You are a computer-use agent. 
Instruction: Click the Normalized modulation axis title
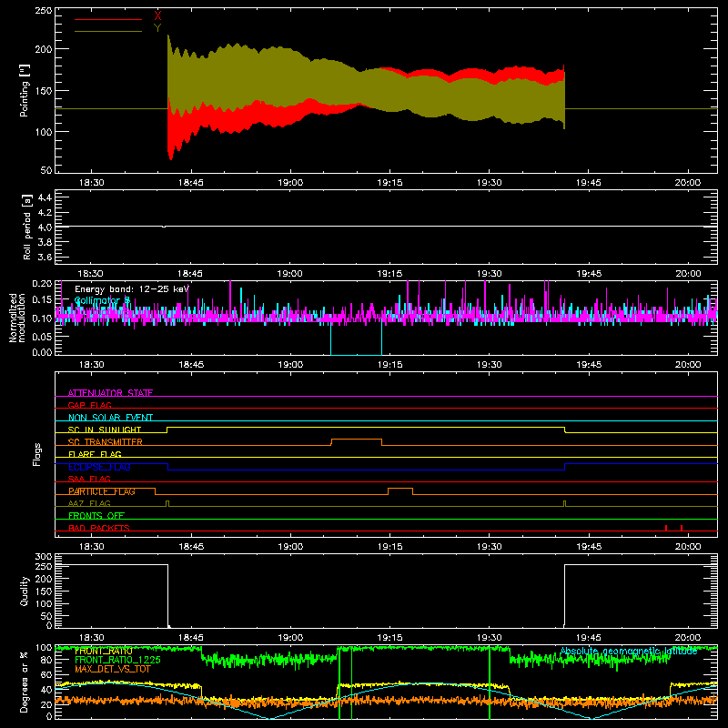[x=17, y=318]
